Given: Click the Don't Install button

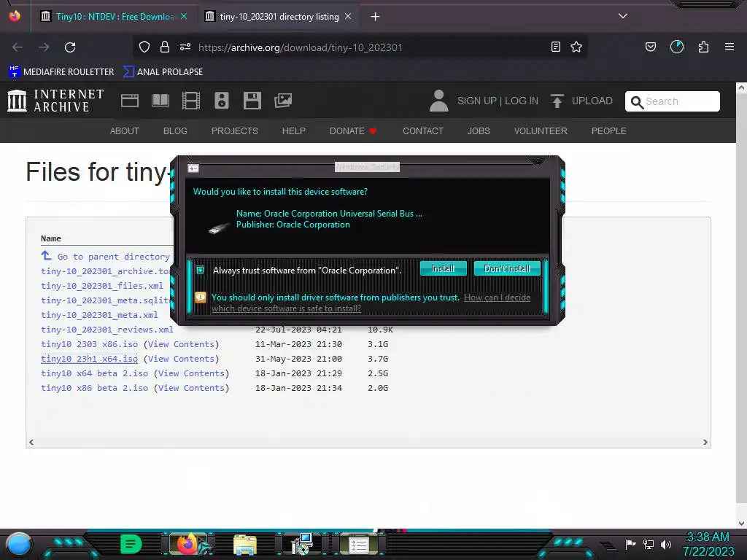Looking at the screenshot, I should (x=507, y=268).
